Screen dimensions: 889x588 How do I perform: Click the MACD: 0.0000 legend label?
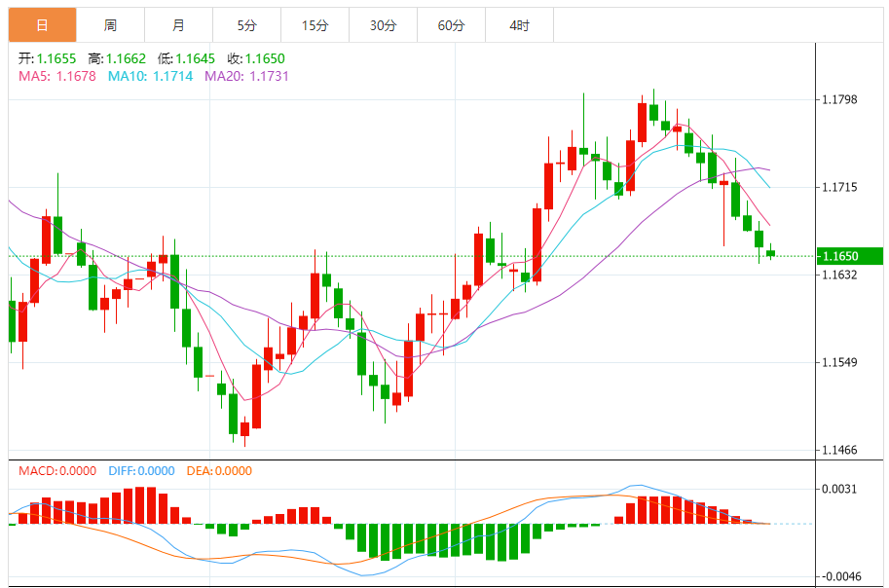(x=57, y=471)
